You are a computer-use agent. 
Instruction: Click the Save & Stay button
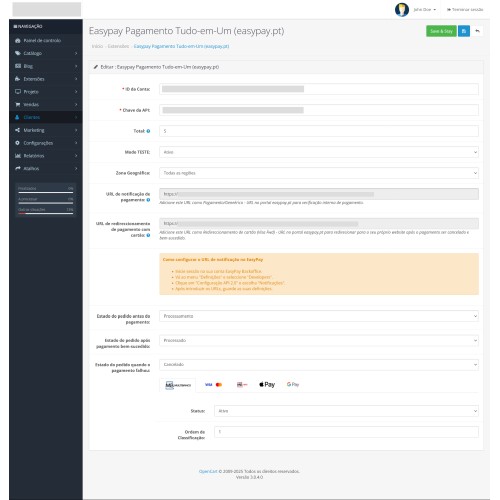click(x=441, y=31)
